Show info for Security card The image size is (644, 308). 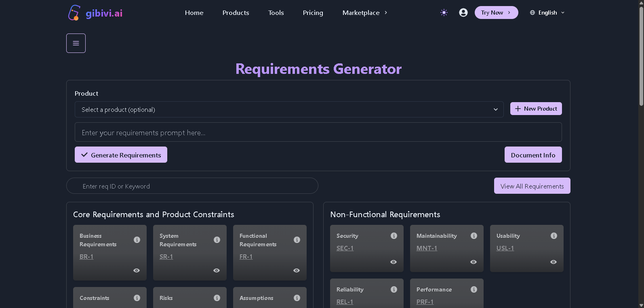(394, 236)
